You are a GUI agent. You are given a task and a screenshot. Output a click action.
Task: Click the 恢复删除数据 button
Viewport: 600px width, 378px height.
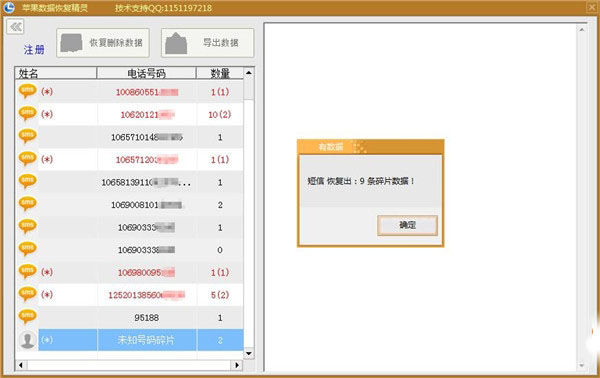[103, 43]
